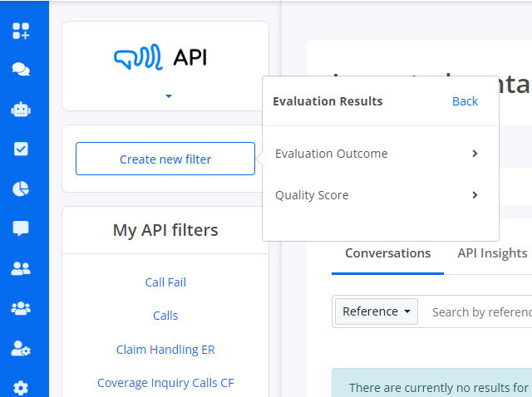Viewport: 532px width, 397px height.
Task: Open the bot robot icon in sidebar
Action: [x=21, y=110]
